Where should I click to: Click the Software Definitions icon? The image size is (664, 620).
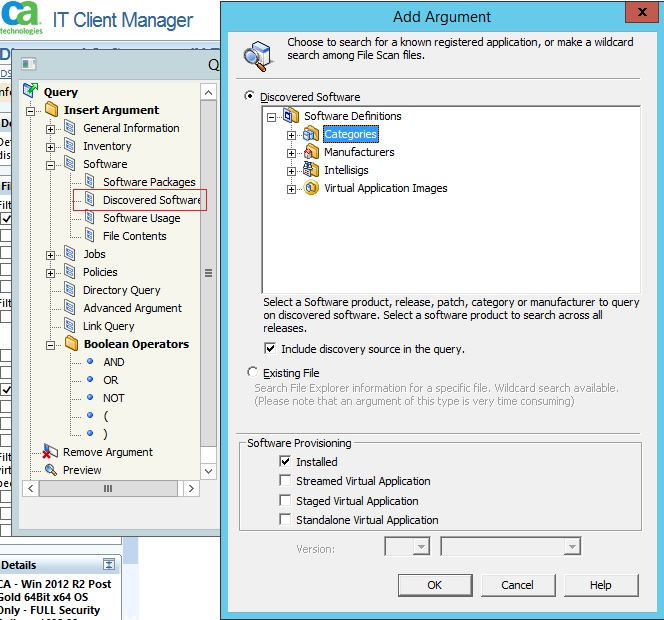point(291,115)
